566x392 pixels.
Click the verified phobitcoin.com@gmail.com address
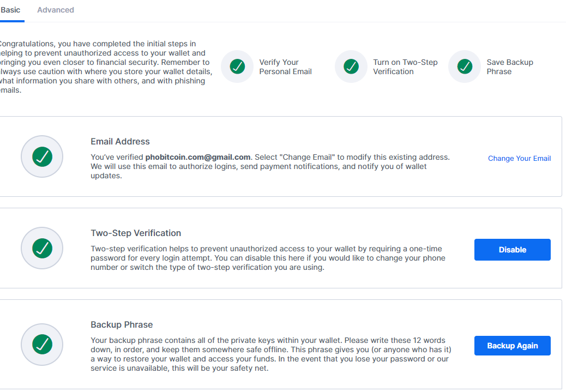pos(197,157)
